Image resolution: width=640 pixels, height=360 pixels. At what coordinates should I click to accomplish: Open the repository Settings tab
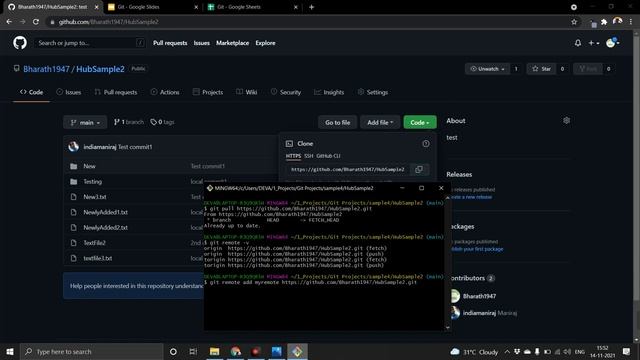pyautogui.click(x=373, y=92)
